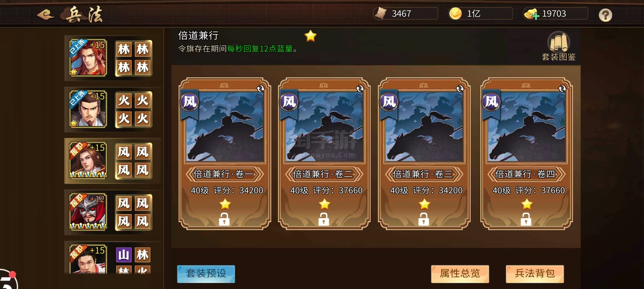Open the 兵法背包 button
Viewport: 644px width, 289px height.
(535, 274)
